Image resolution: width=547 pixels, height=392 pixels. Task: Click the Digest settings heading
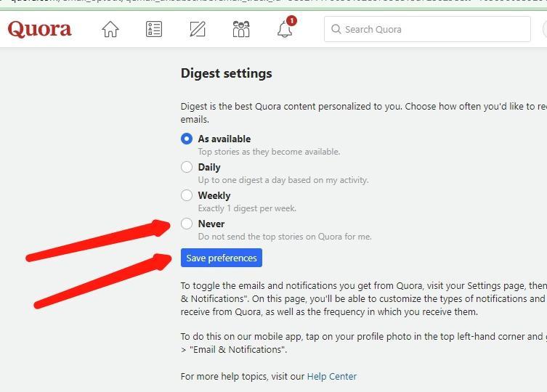point(227,73)
